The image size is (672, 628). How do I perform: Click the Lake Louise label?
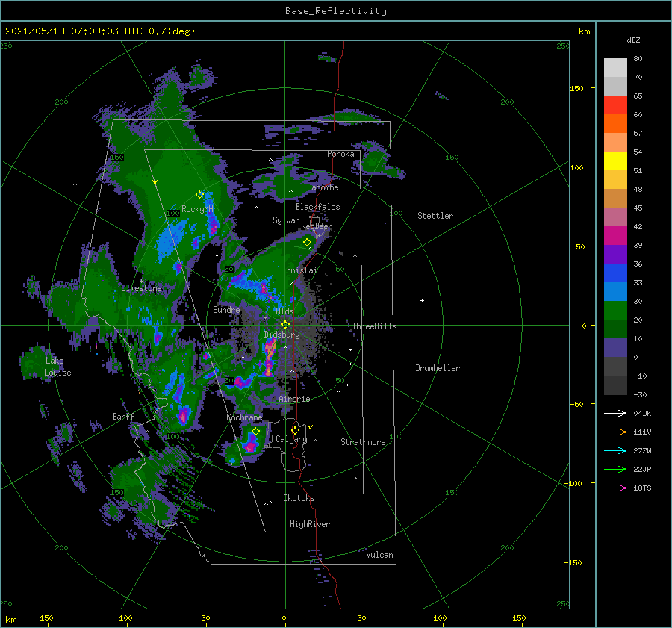click(57, 367)
